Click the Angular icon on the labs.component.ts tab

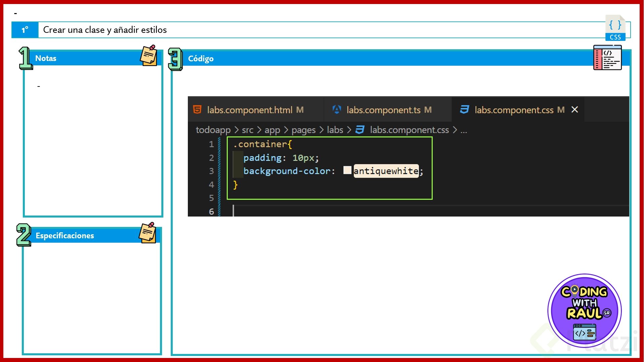click(336, 110)
